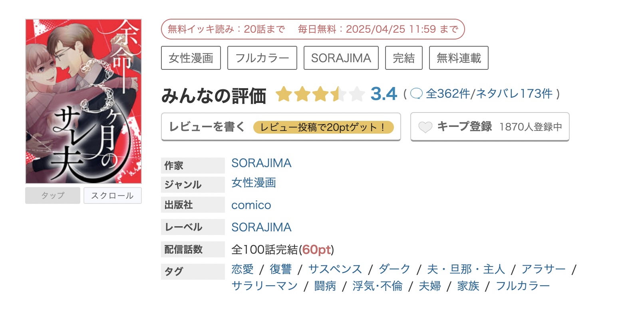The width and height of the screenshot is (644, 312).
Task: Open the SORAJIMA author link
Action: 261,163
